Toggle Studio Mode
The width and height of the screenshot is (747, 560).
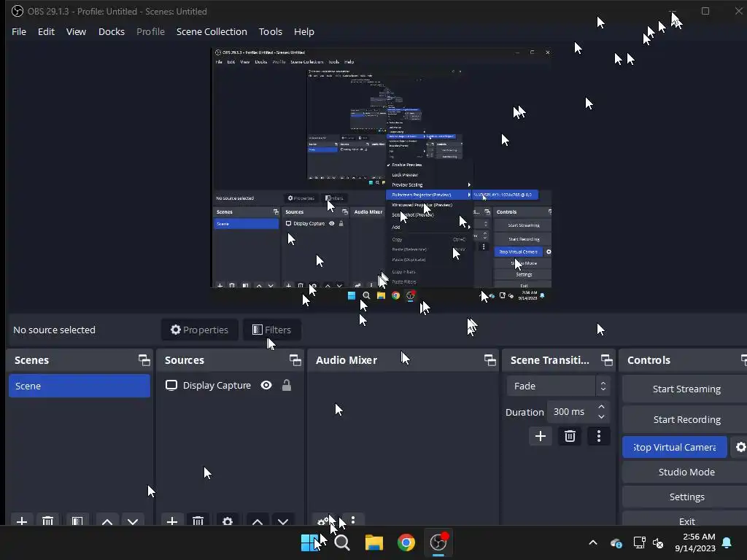click(x=686, y=472)
